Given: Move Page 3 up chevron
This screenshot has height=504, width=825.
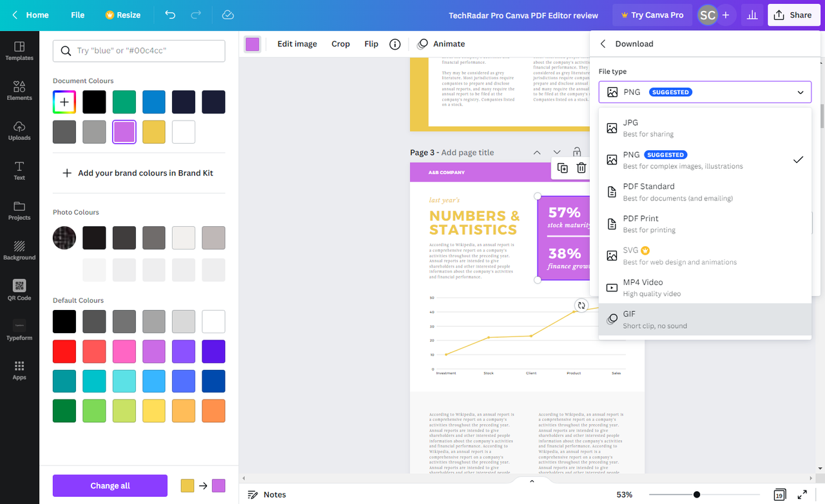Looking at the screenshot, I should coord(537,152).
